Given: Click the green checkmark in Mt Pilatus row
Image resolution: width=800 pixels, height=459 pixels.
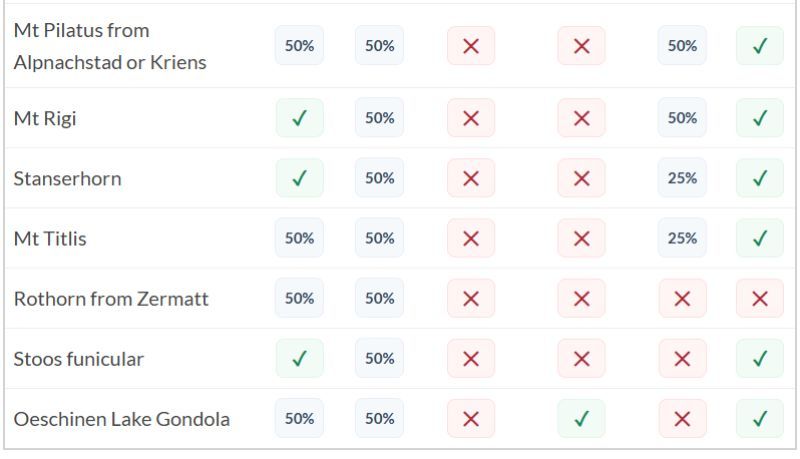Looking at the screenshot, I should tap(759, 46).
